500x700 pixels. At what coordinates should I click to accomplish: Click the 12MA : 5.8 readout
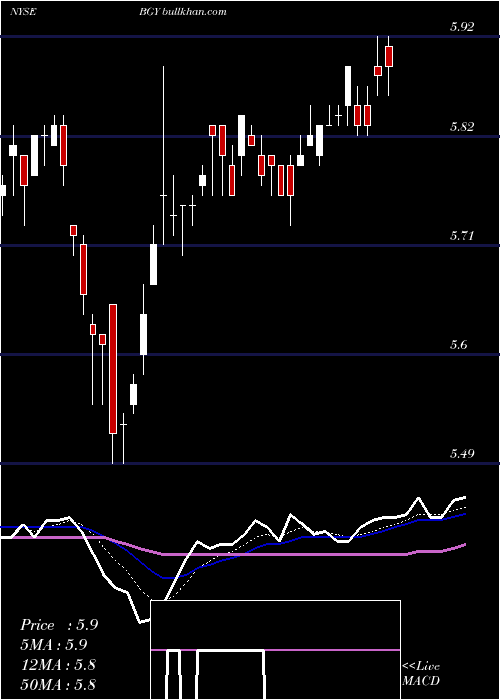tap(58, 665)
